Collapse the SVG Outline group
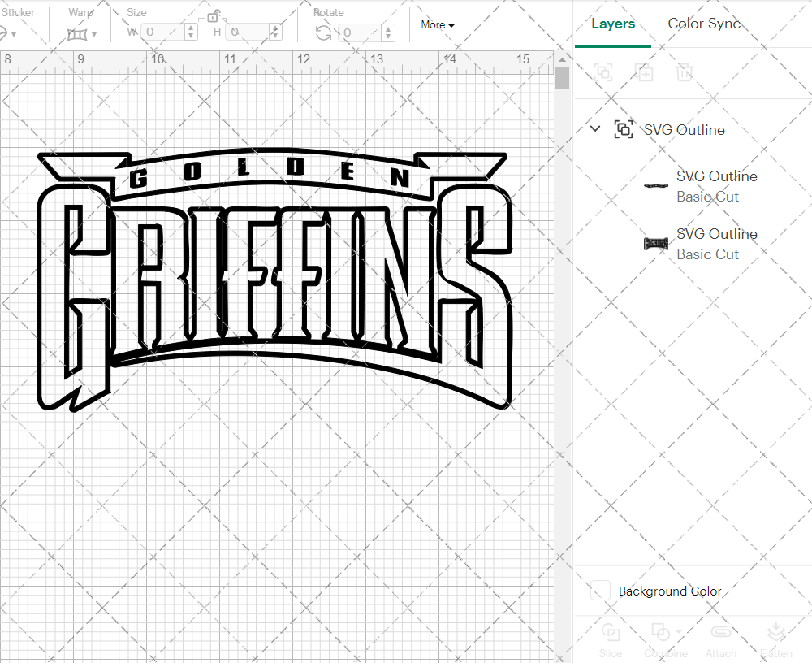812x663 pixels. click(595, 128)
